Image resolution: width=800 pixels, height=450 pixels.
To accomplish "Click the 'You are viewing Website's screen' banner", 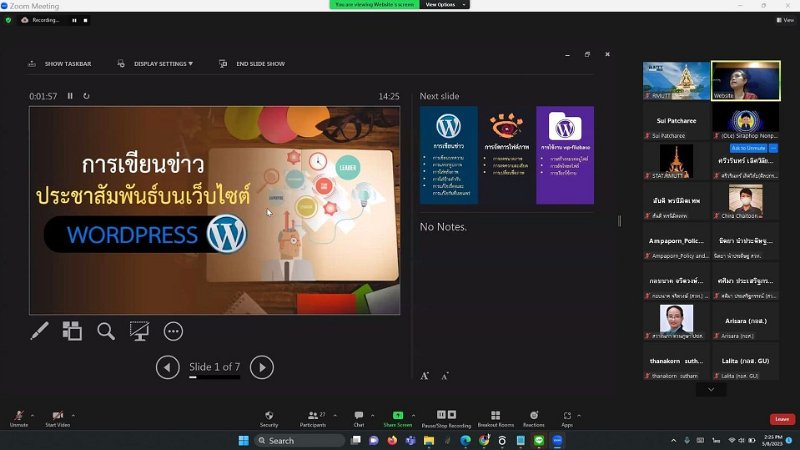I will click(x=374, y=5).
